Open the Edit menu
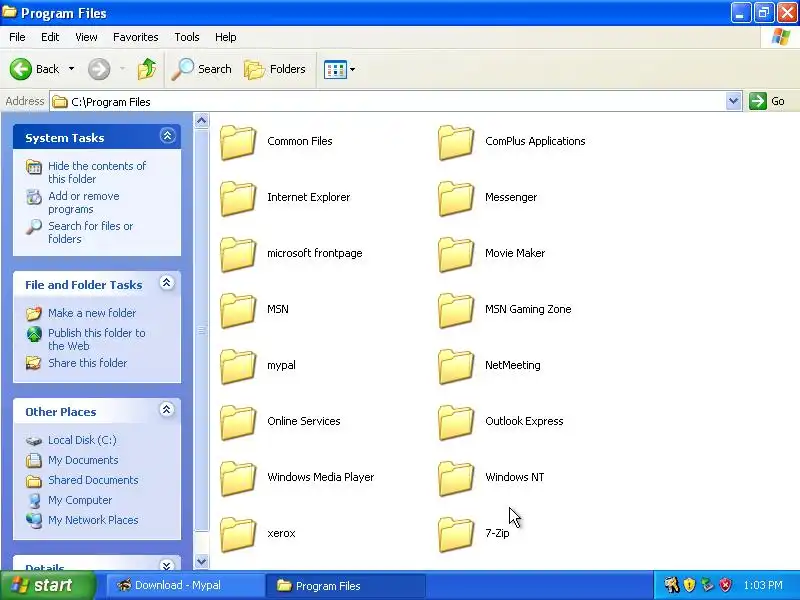The height and width of the screenshot is (600, 800). coord(50,37)
